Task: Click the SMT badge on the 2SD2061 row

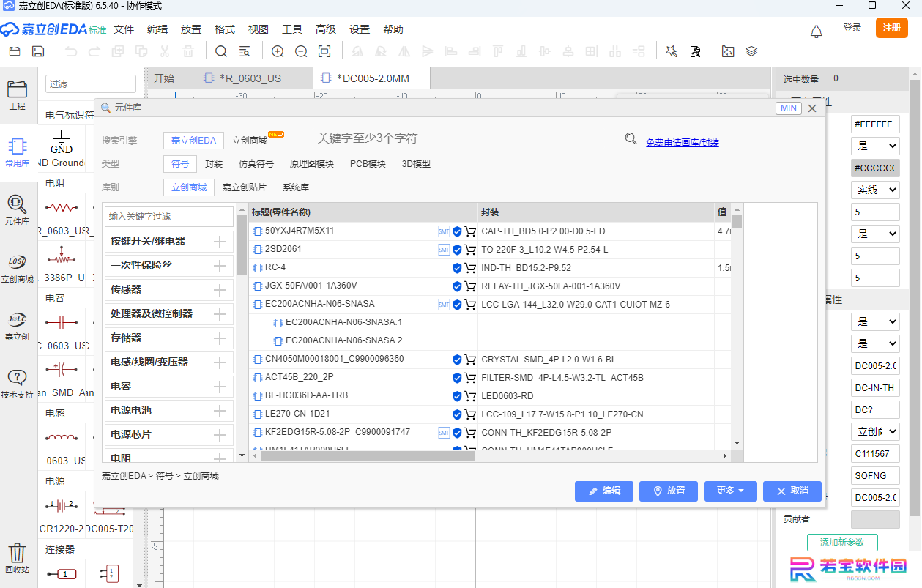Action: pos(444,250)
